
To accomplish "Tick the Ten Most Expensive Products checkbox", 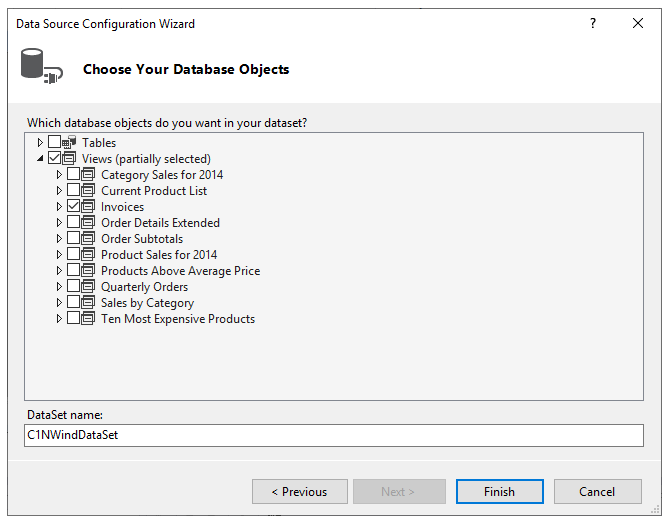I will point(73,319).
